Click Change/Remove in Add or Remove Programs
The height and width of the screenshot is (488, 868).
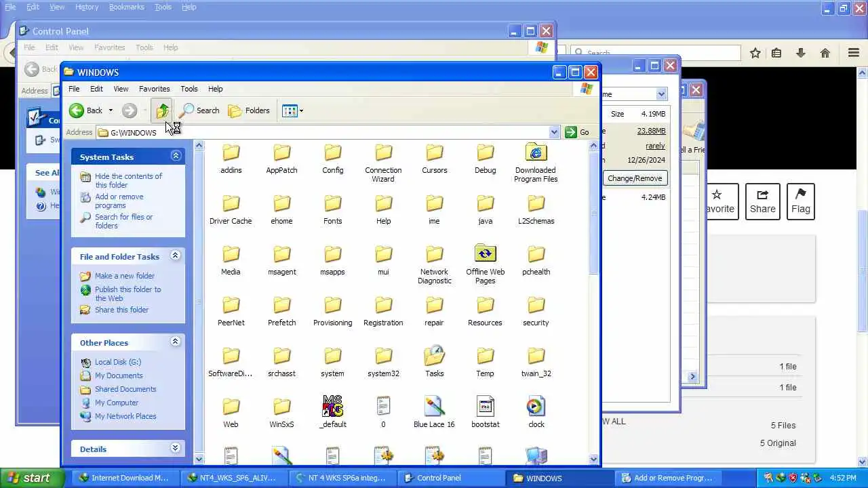(635, 178)
